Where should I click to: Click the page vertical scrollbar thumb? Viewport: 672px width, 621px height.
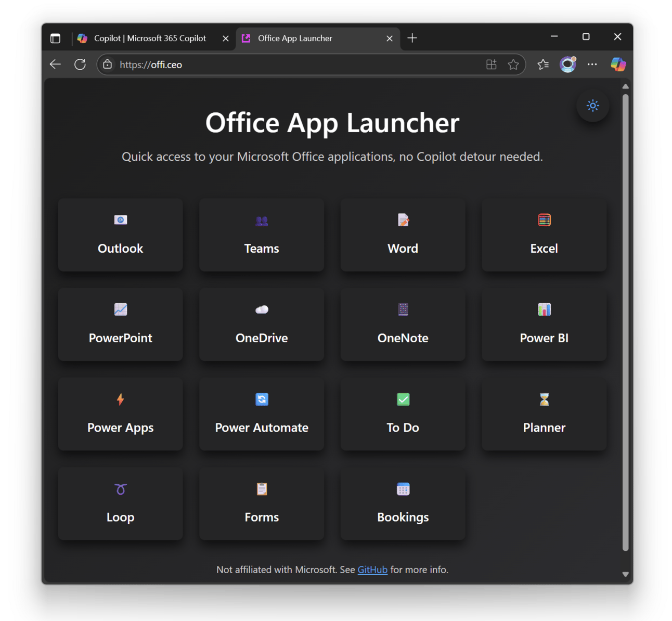tap(625, 322)
